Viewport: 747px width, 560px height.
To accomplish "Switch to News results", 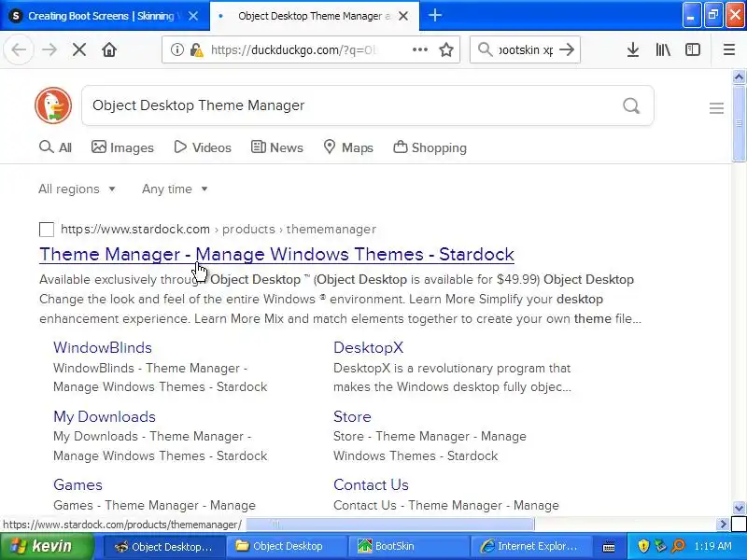I will (276, 147).
